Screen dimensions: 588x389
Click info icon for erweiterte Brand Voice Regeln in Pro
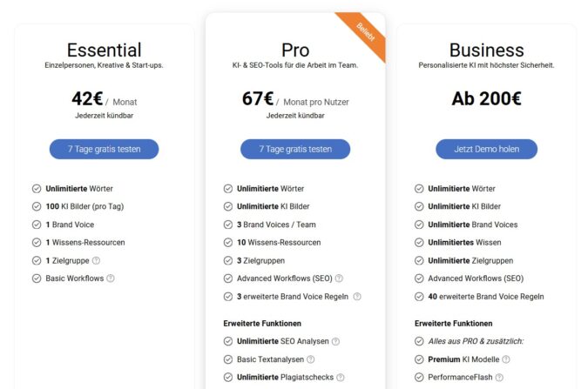tap(357, 297)
